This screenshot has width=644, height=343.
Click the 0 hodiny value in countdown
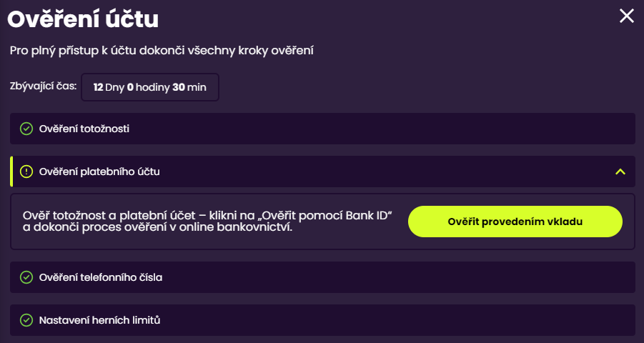coord(148,87)
